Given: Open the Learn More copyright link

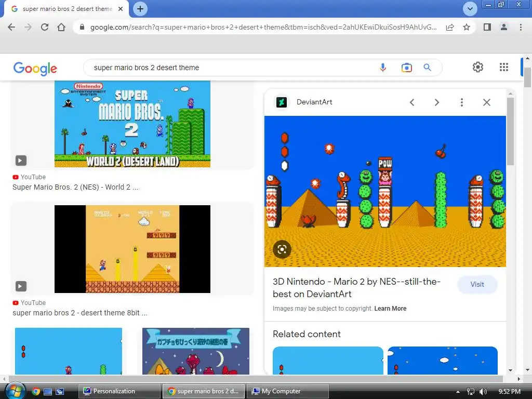Looking at the screenshot, I should click(x=390, y=309).
